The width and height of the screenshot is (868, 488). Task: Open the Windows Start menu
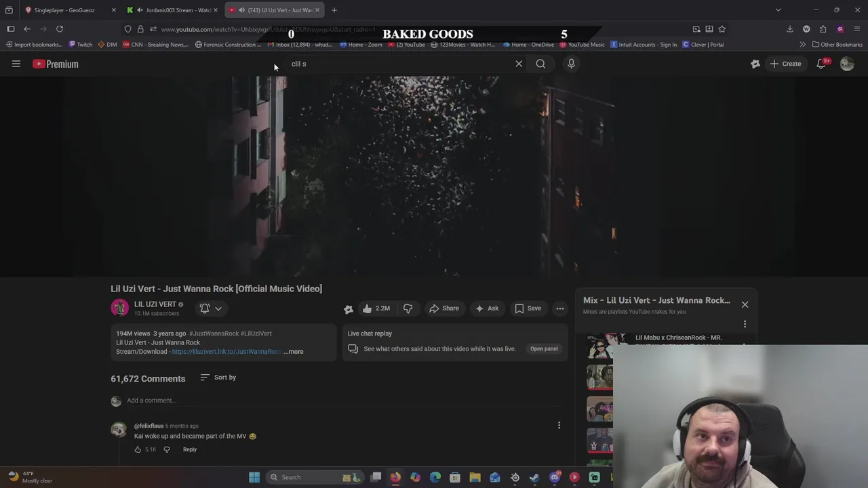(254, 477)
